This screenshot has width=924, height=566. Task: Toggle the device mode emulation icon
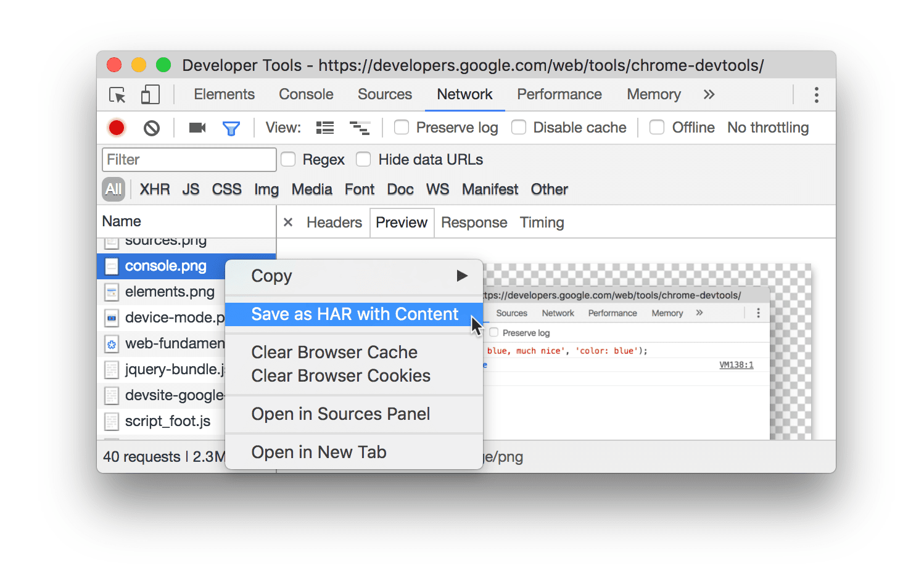pyautogui.click(x=149, y=95)
